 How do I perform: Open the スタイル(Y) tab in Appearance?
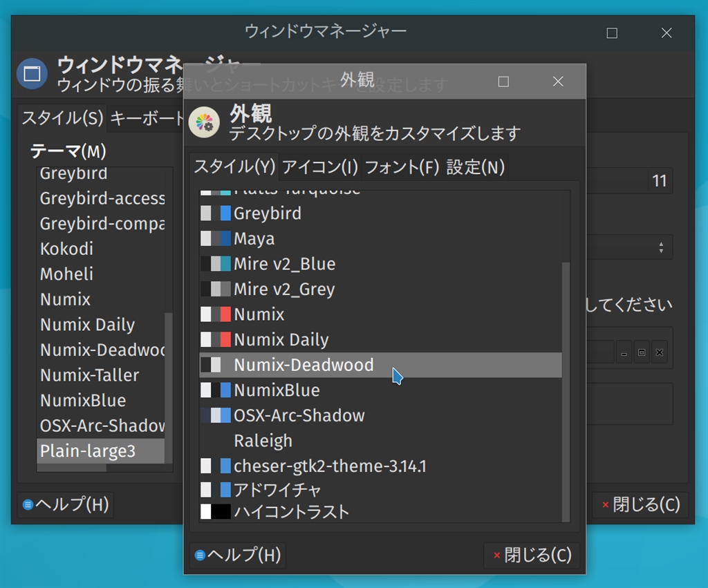234,167
